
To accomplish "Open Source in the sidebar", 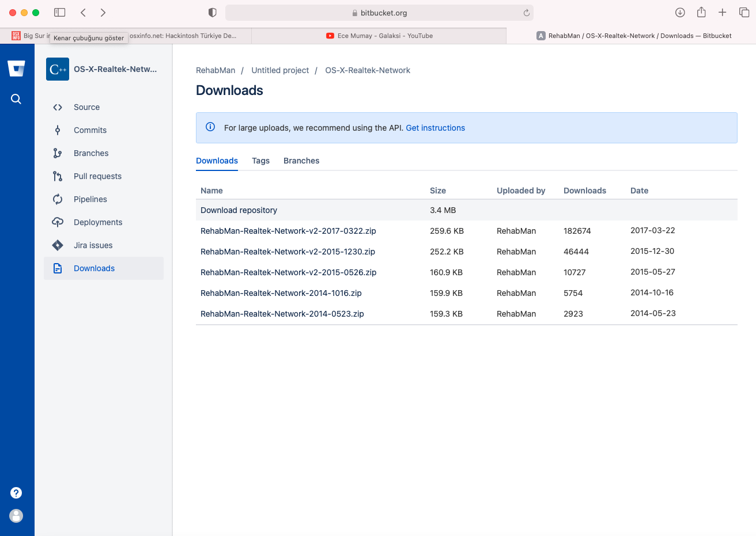I will tap(86, 107).
